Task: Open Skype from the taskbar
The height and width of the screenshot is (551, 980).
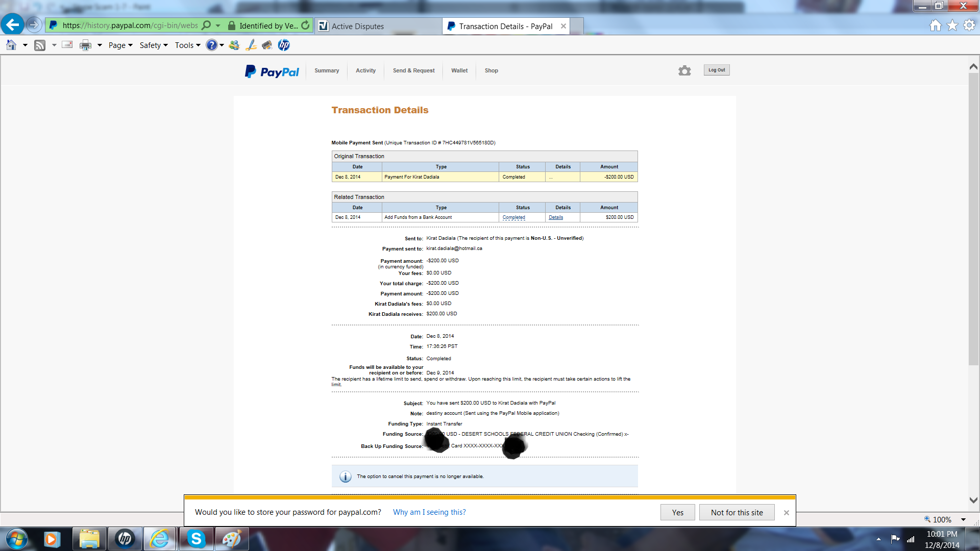Action: 196,539
